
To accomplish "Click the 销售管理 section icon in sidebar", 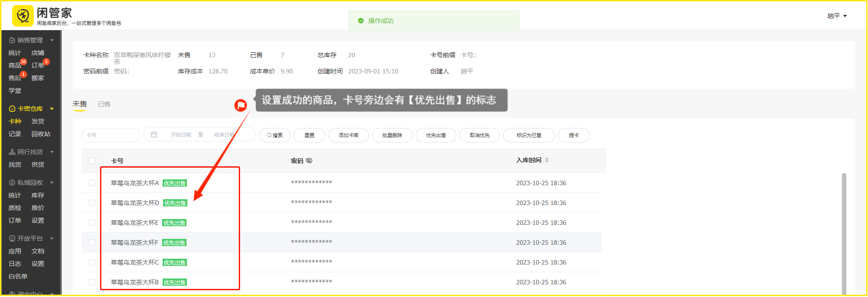I will coord(12,40).
